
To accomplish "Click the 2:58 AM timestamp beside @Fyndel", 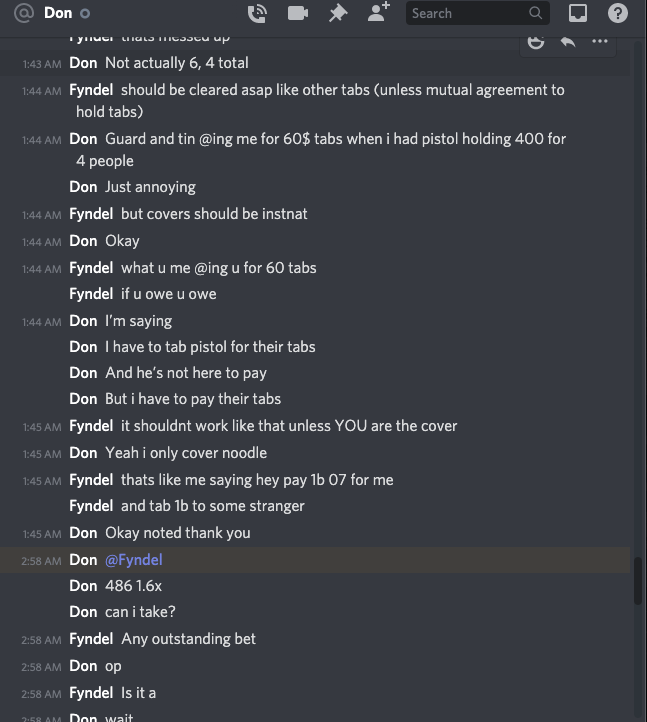I will click(x=41, y=561).
